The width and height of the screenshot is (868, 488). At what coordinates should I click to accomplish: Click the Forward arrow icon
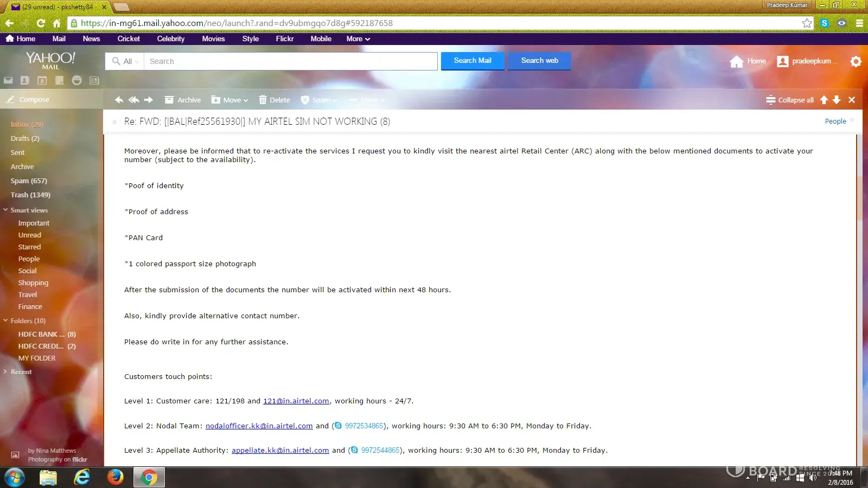[x=148, y=100]
